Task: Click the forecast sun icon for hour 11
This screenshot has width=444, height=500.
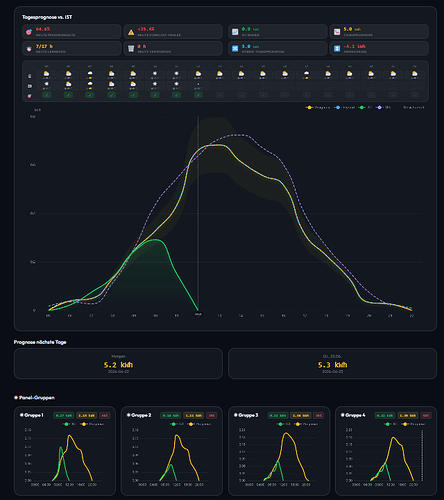Action: [176, 73]
